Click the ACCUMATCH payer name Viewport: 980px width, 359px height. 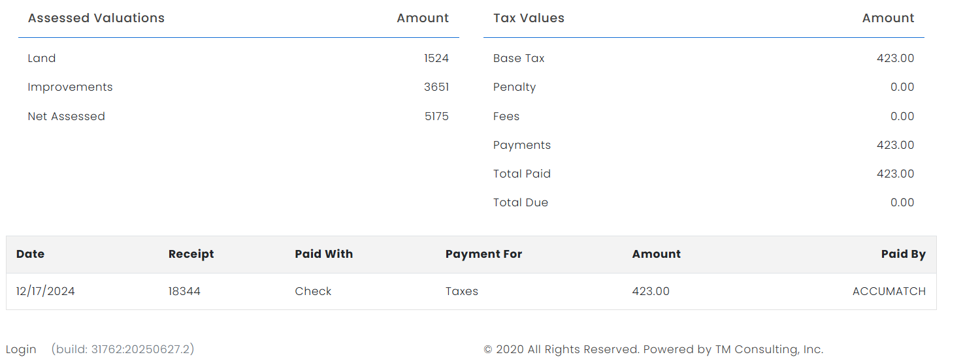[x=889, y=291]
